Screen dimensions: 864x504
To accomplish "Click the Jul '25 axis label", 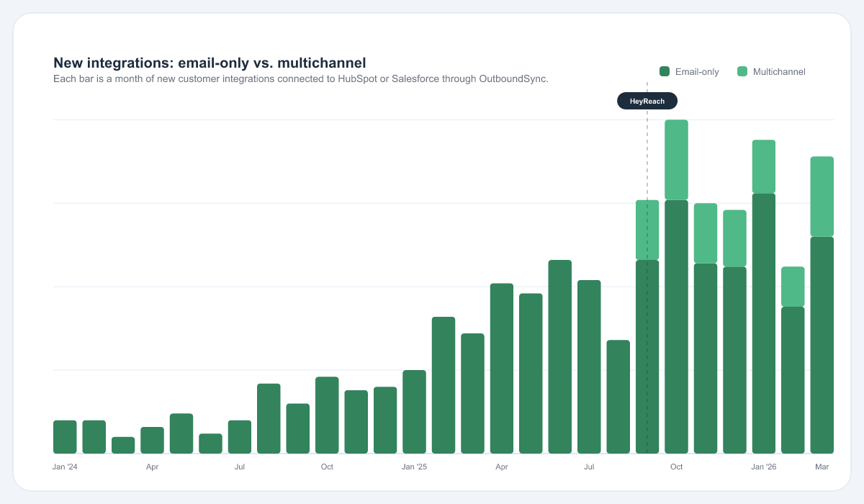I will pos(589,467).
